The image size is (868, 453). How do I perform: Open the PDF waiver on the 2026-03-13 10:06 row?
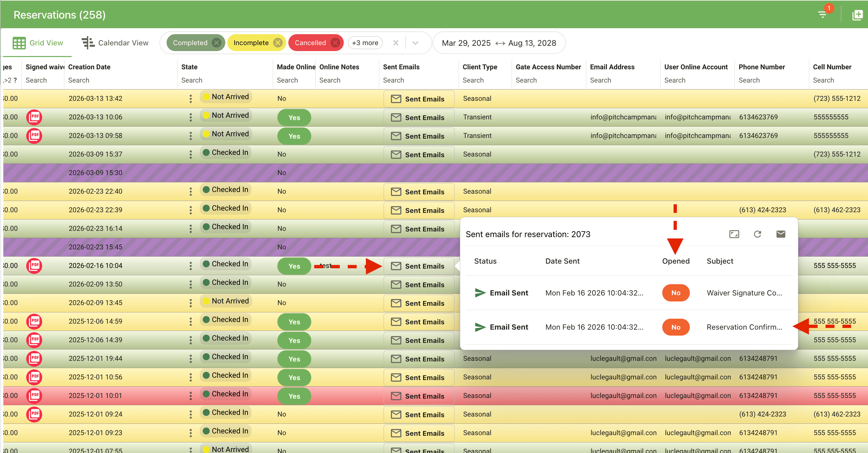34,117
